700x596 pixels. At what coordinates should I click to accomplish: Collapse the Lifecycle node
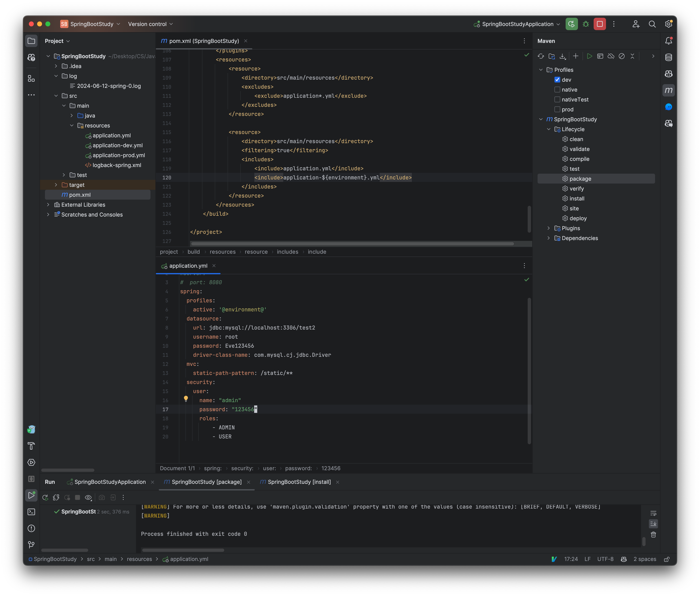click(x=549, y=129)
